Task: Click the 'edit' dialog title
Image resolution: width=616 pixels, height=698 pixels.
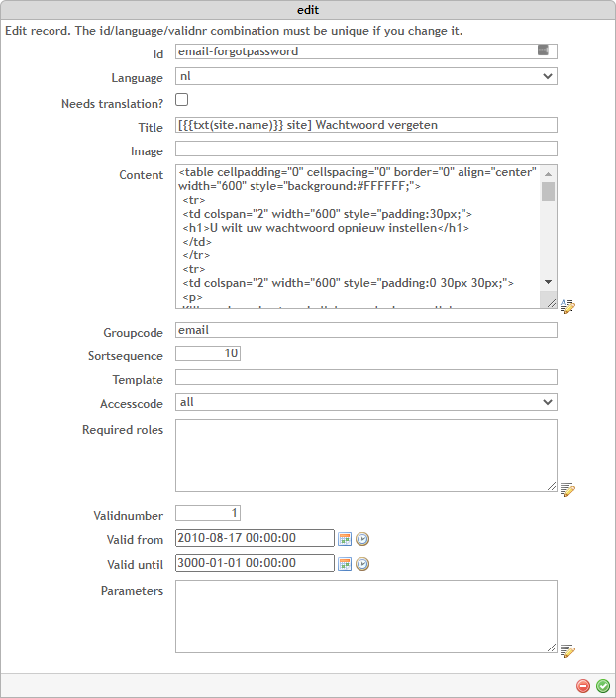Action: tap(308, 10)
